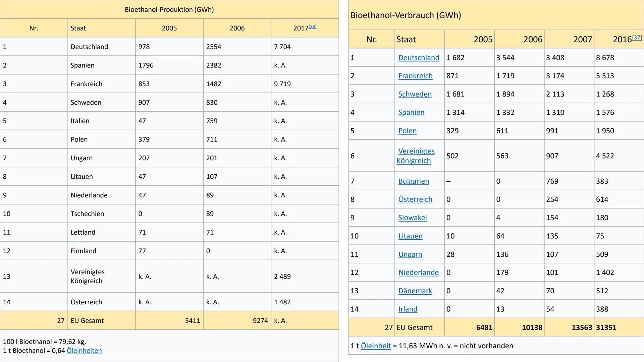Follow the Bulgarien link
The height and width of the screenshot is (362, 644).
pos(414,181)
